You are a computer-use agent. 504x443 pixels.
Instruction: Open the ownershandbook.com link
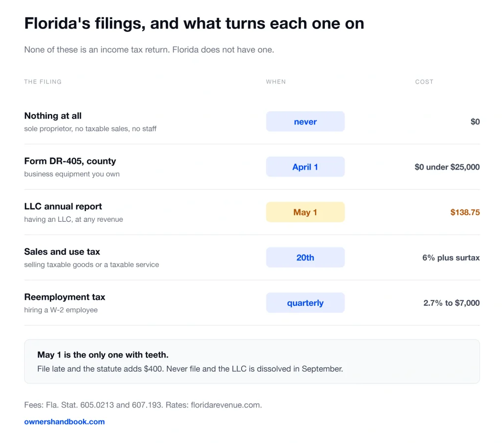[64, 421]
